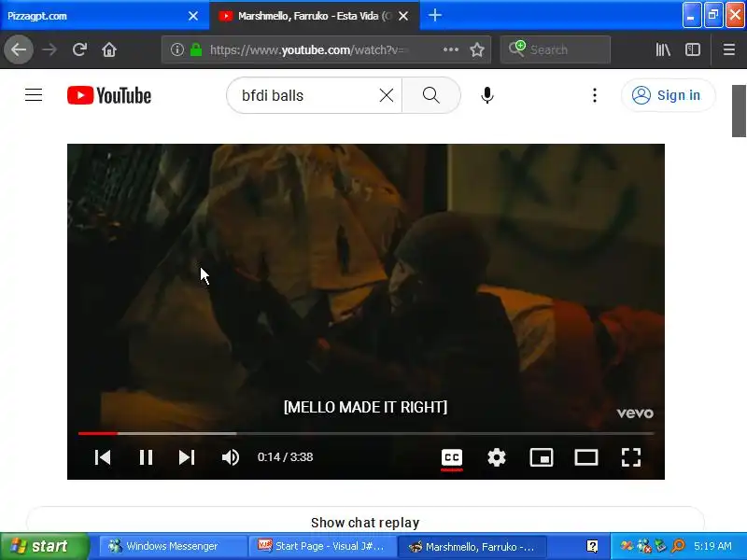Click the video progress bar

click(x=366, y=433)
